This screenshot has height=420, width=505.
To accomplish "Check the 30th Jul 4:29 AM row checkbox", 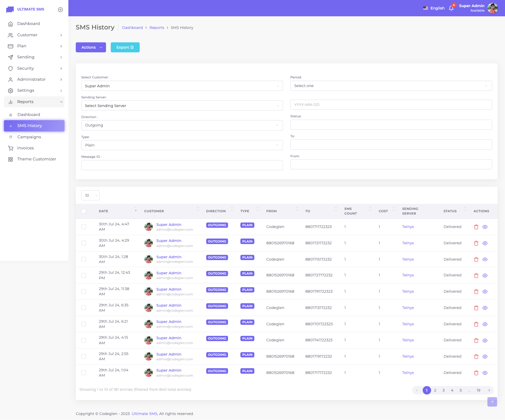I will point(84,243).
